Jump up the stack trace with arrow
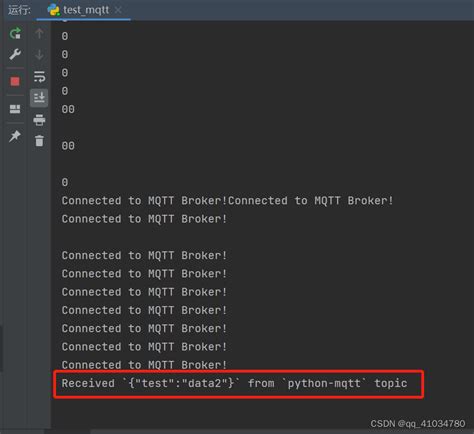The image size is (474, 434). tap(39, 33)
